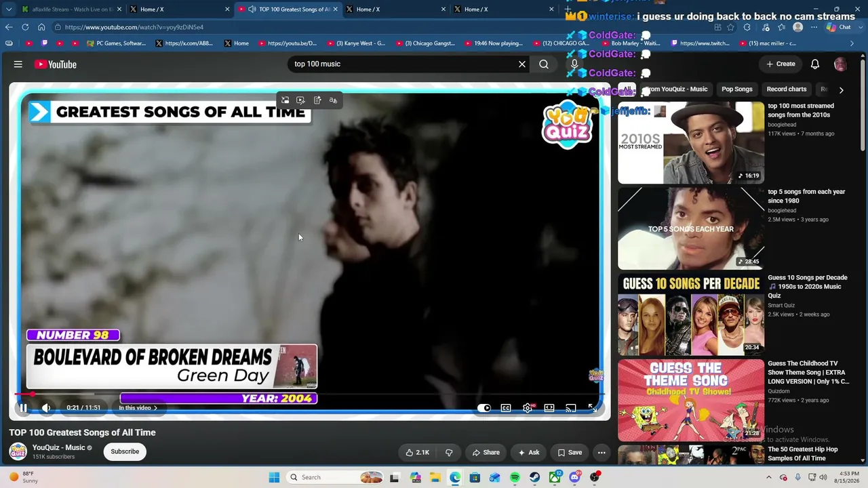This screenshot has width=868, height=488.
Task: Share this video
Action: [x=486, y=453]
